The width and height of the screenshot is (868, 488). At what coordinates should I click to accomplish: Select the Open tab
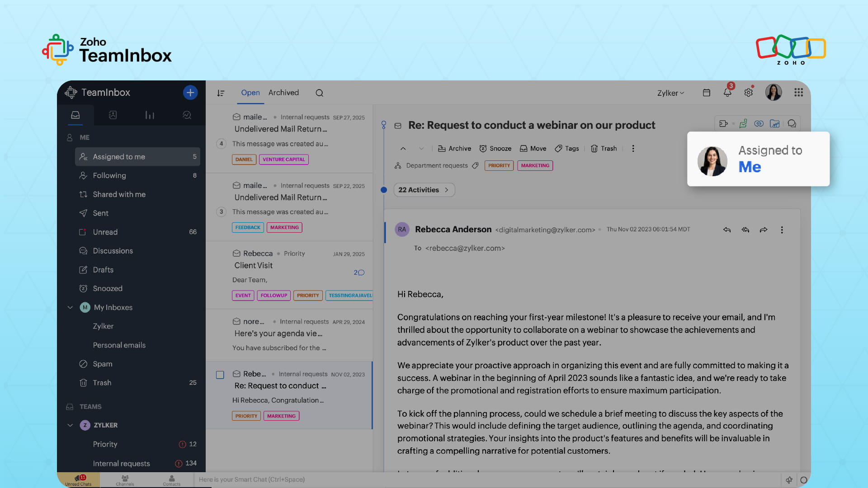coord(250,93)
